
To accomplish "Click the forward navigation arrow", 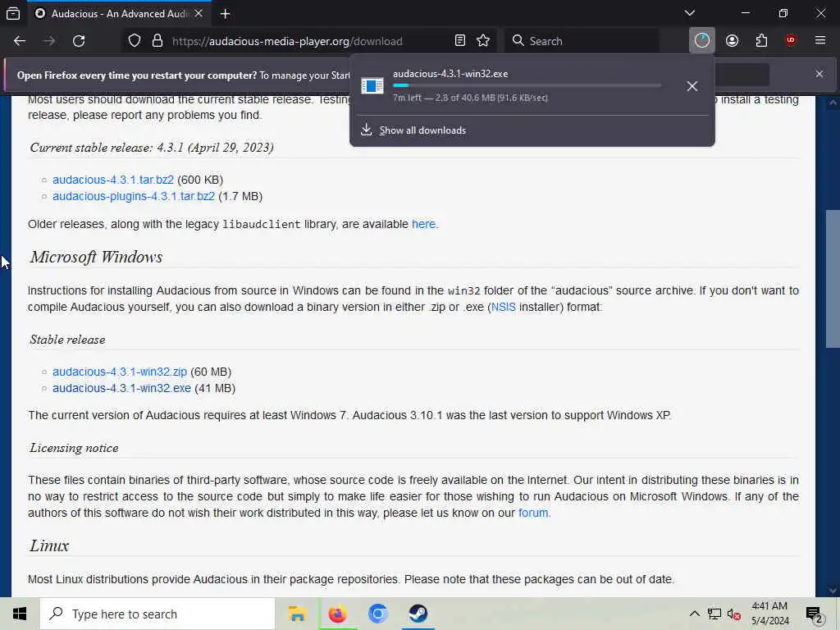I will tap(49, 41).
